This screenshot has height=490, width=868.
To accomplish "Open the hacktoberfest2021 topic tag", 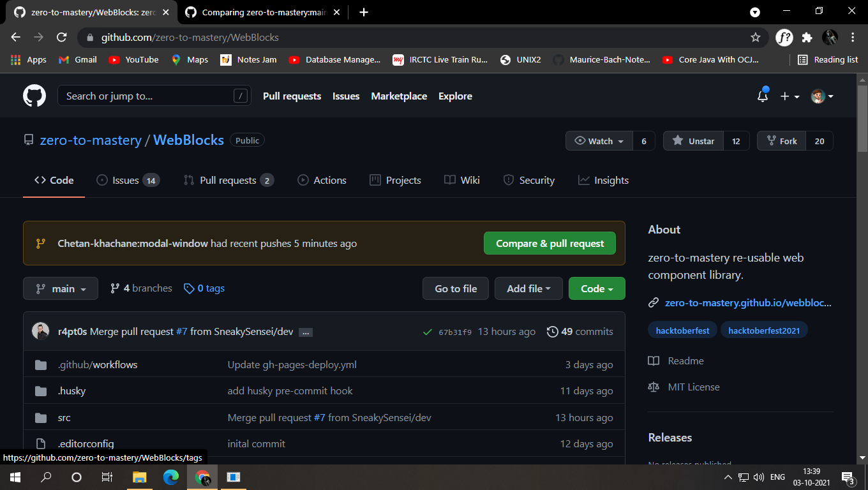I will coord(764,330).
